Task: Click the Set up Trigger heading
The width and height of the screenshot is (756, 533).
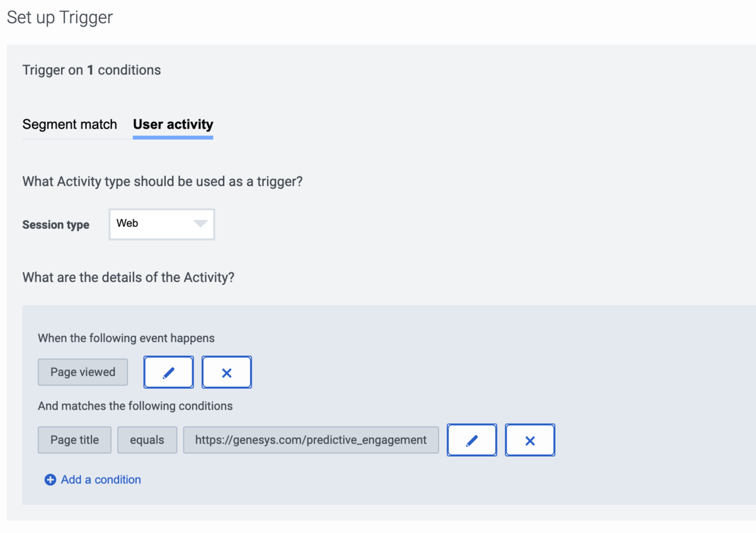Action: click(60, 18)
